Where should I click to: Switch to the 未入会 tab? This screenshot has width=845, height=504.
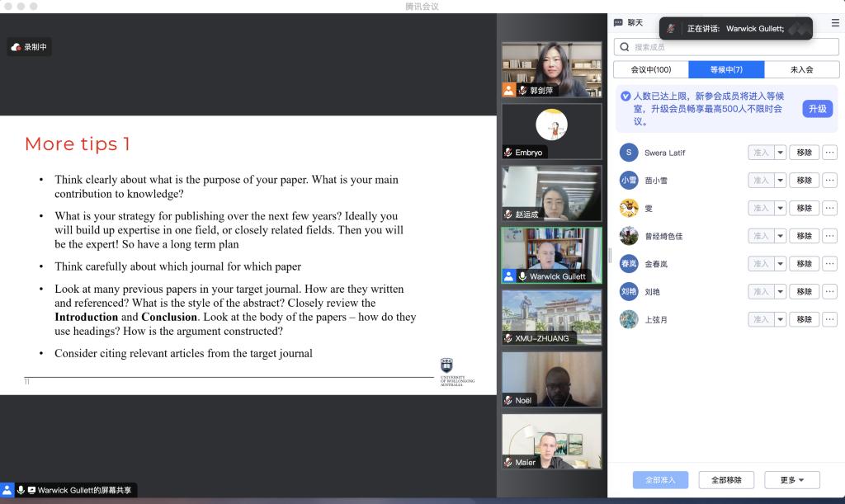pyautogui.click(x=801, y=70)
